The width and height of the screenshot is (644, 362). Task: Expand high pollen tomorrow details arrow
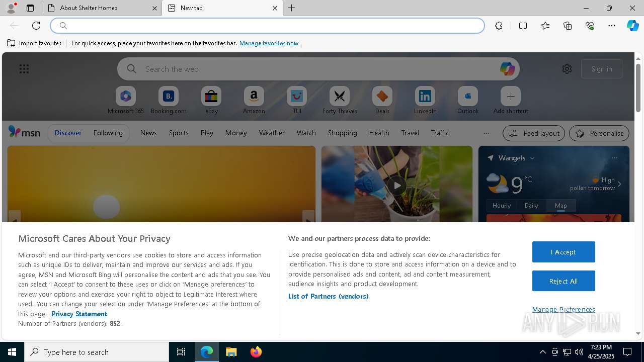pyautogui.click(x=619, y=184)
